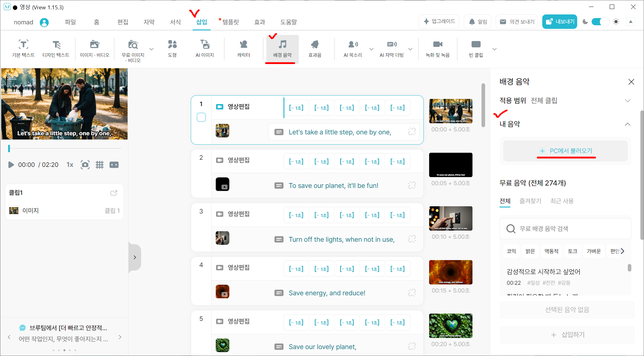
Task: Click the screenshot capture icon under preview
Action: click(x=85, y=165)
